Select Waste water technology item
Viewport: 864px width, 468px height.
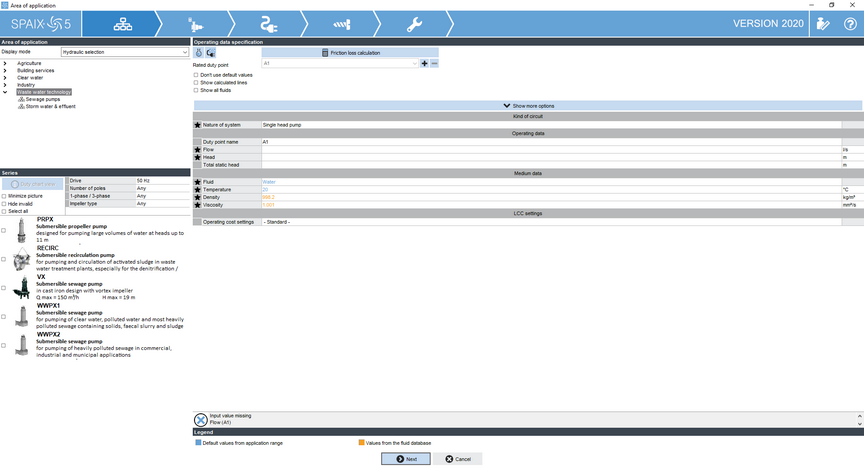tap(44, 92)
